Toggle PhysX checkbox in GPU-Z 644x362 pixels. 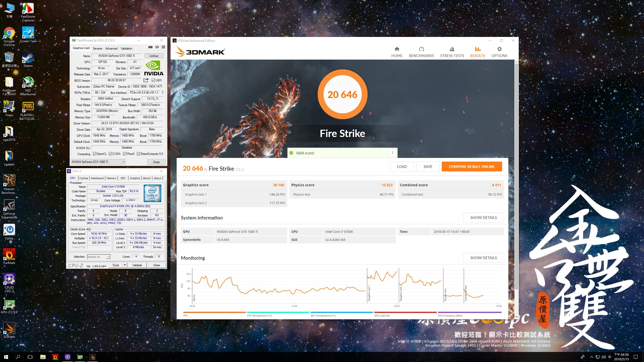click(125, 154)
